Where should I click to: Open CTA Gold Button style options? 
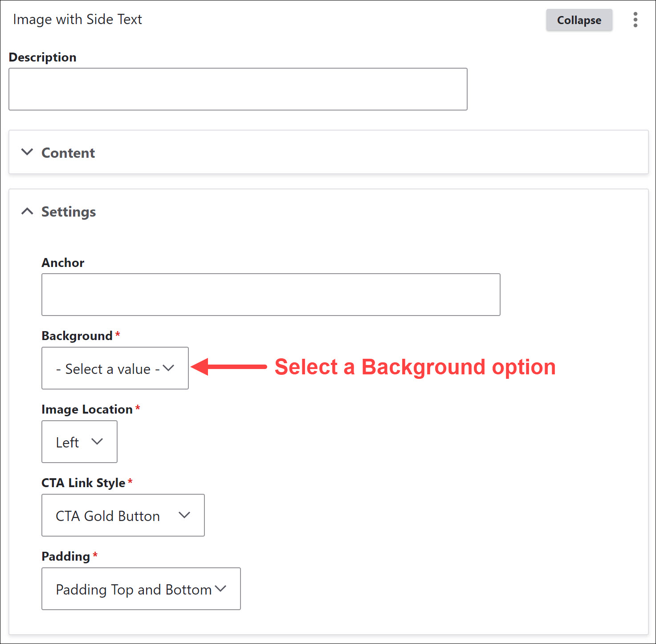123,515
